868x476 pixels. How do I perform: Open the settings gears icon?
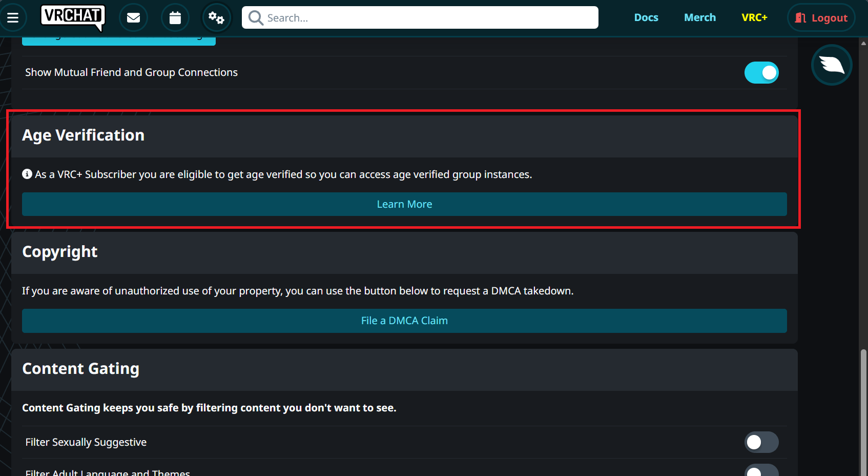(x=216, y=18)
